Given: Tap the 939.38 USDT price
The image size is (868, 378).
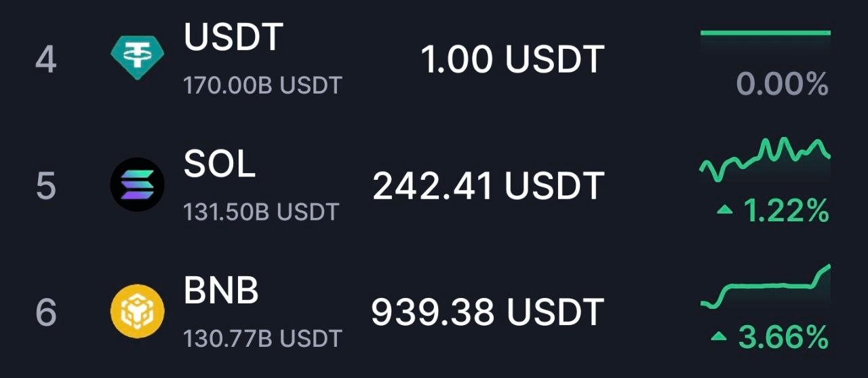Looking at the screenshot, I should coord(488,312).
